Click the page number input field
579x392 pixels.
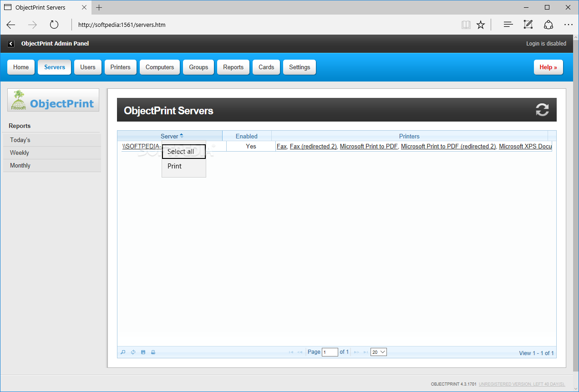point(330,352)
